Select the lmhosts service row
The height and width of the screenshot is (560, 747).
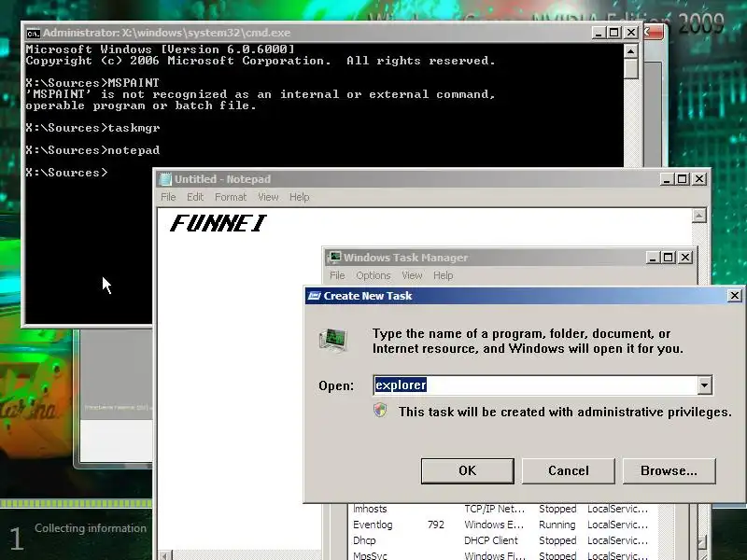click(x=500, y=509)
